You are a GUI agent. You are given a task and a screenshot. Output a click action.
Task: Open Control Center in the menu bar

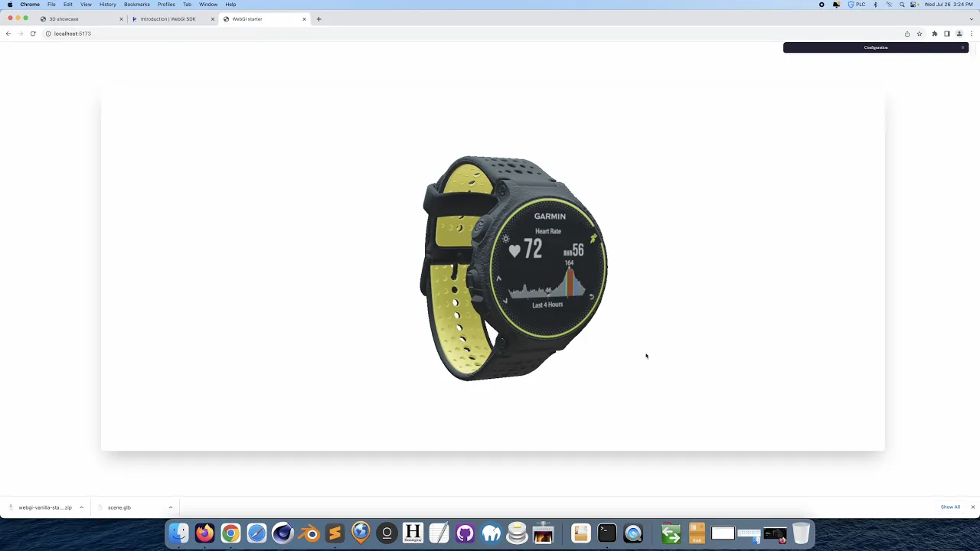coord(915,5)
